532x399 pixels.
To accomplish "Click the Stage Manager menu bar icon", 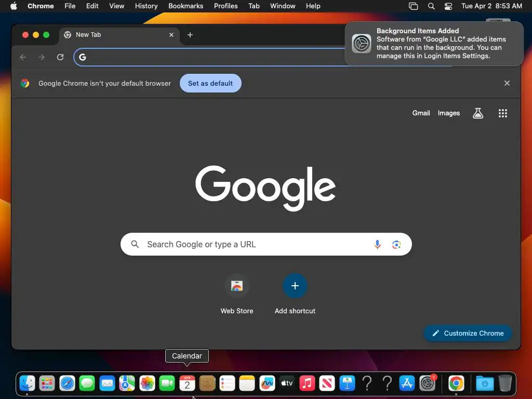I will pos(413,6).
